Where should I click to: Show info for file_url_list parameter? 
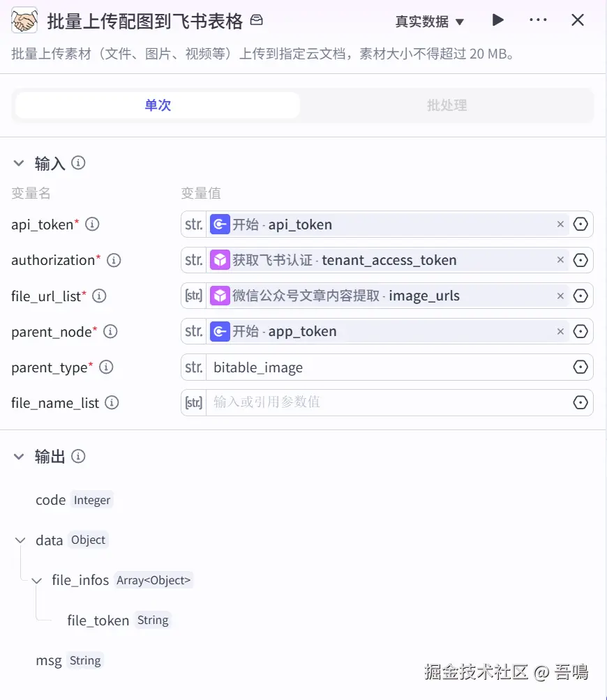(99, 296)
